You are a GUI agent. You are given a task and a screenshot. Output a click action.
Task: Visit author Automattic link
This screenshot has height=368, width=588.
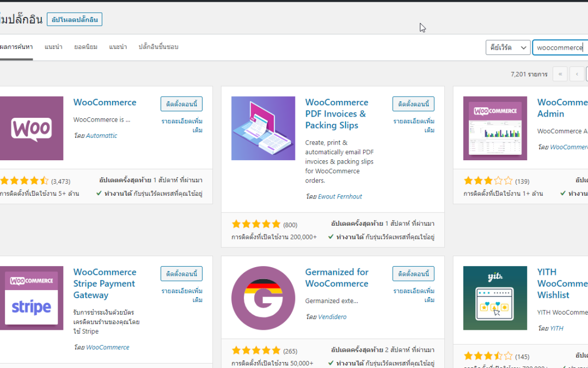click(102, 136)
